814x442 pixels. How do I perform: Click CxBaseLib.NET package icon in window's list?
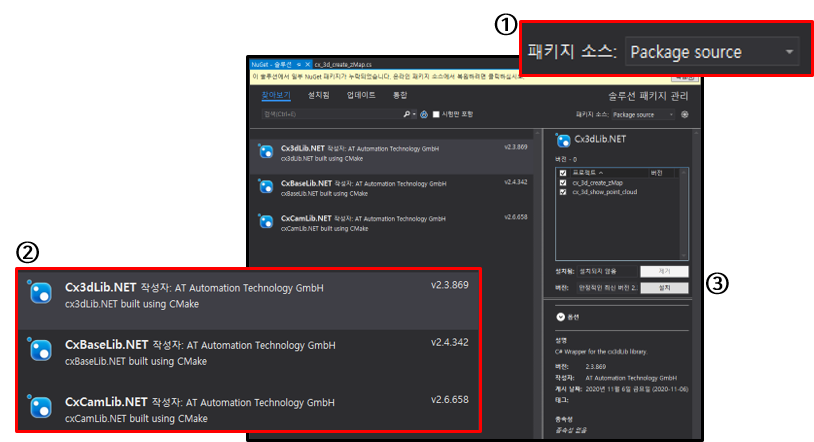pyautogui.click(x=266, y=186)
